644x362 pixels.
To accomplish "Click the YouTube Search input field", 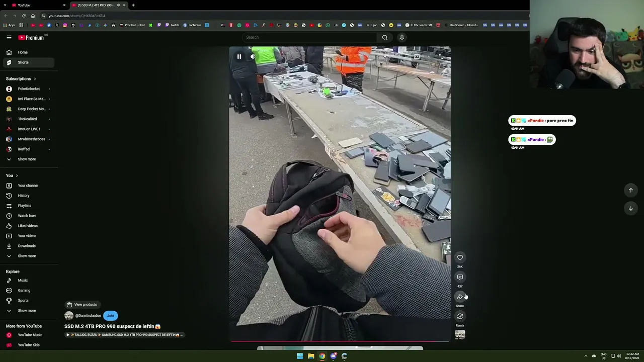I will tap(309, 37).
